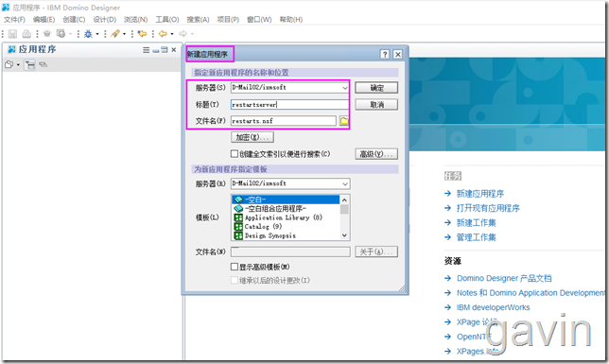Image resolution: width=609 pixels, height=364 pixels.
Task: Close the 新建应用程序 dialog
Action: [398, 55]
